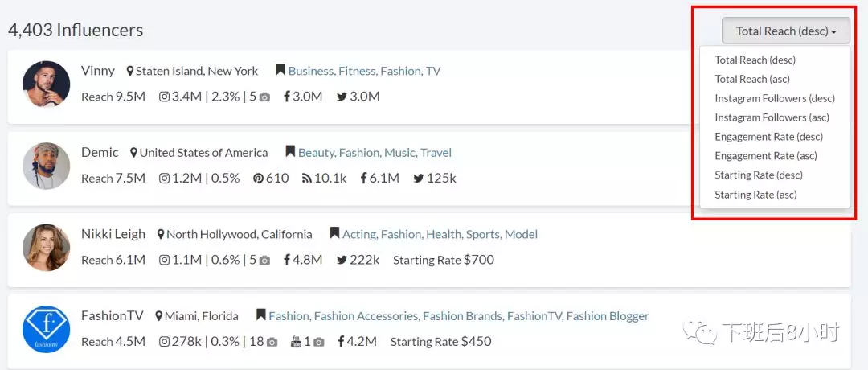Click Demic's Pinterest icon
Screen dimensions: 868x370
coord(258,179)
